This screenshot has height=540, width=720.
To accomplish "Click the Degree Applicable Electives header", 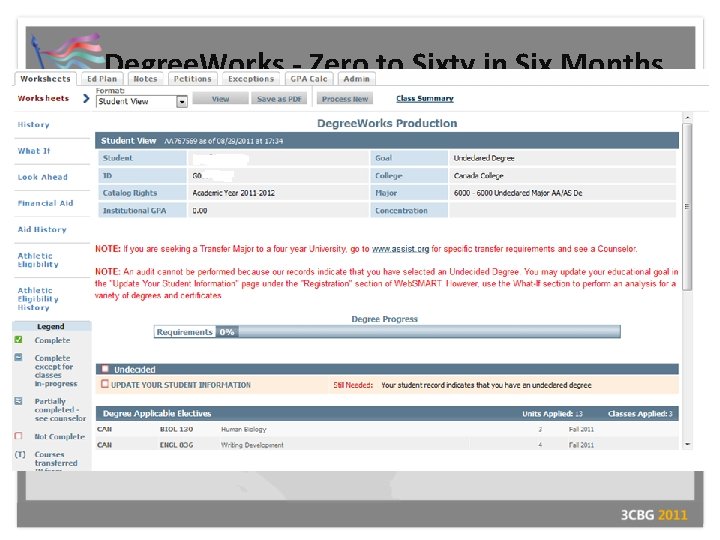I will pyautogui.click(x=387, y=414).
